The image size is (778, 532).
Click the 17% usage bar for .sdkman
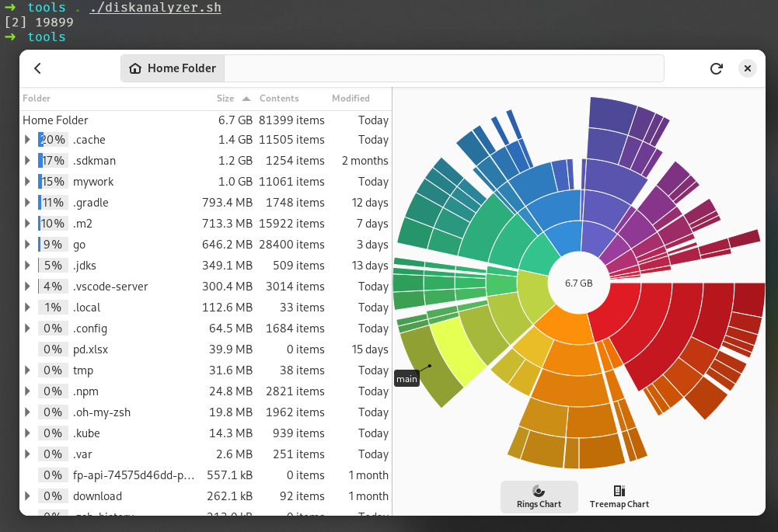(x=53, y=161)
